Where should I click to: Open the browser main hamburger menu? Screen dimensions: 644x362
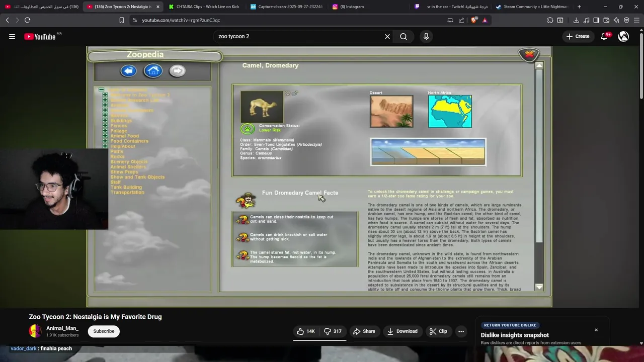(636, 20)
